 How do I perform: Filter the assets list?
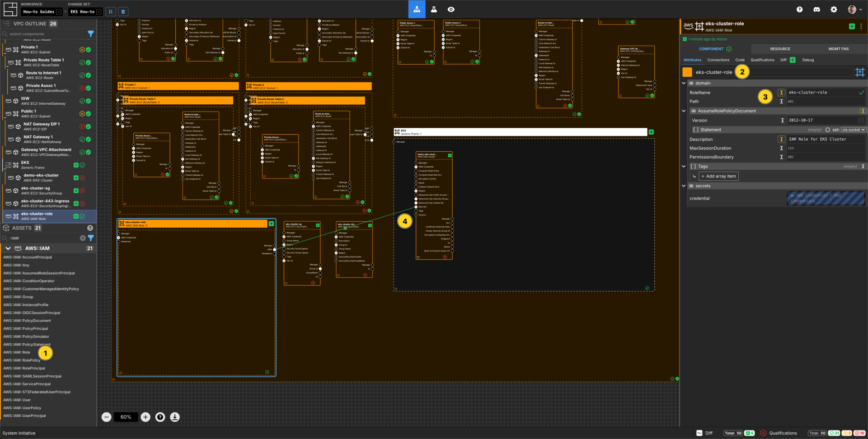point(90,238)
